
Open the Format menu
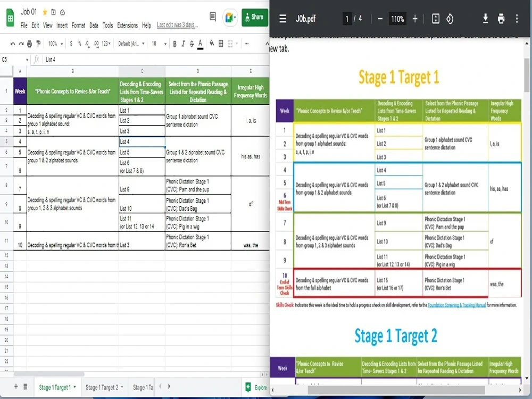[78, 25]
